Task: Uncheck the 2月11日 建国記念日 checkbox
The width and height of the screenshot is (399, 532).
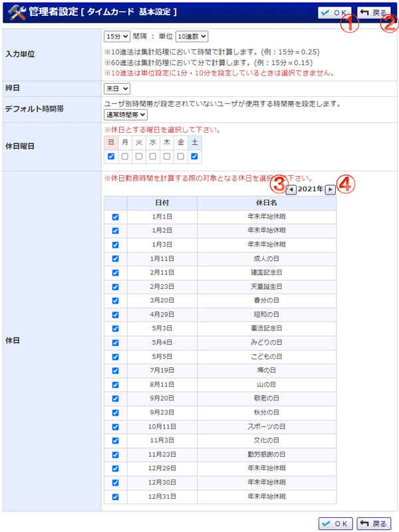Action: pyautogui.click(x=116, y=273)
